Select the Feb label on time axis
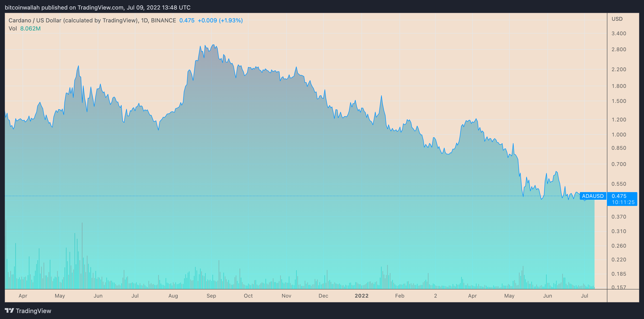644x319 pixels. click(x=400, y=296)
